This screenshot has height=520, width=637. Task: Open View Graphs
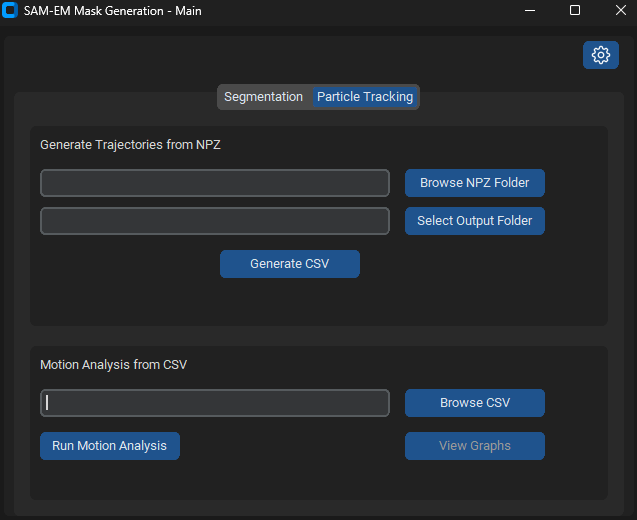[474, 446]
